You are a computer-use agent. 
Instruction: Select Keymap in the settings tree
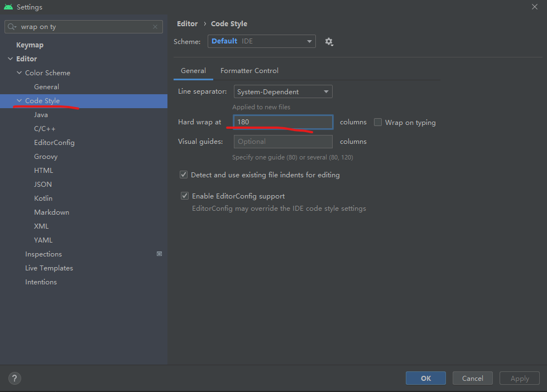pyautogui.click(x=30, y=45)
